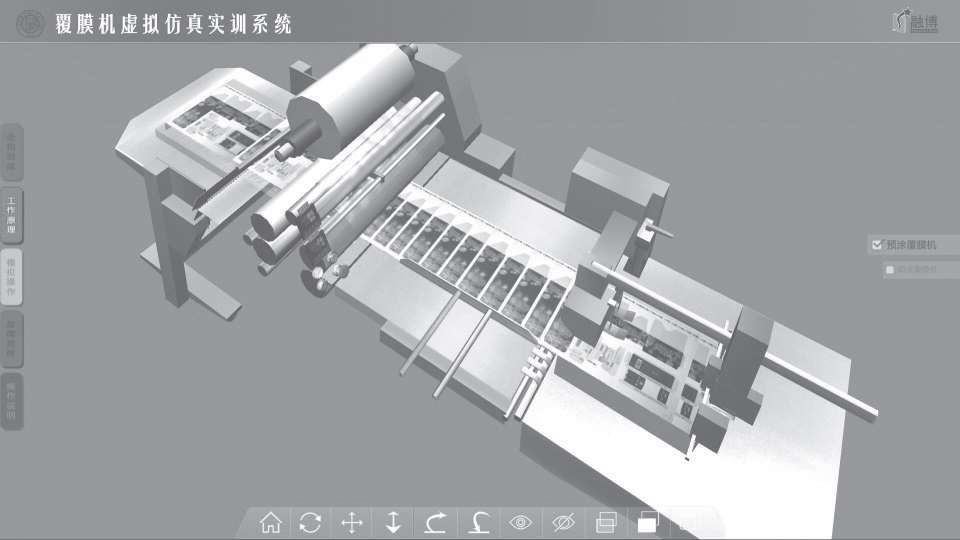Click the home view reset icon
960x540 pixels.
(270, 522)
